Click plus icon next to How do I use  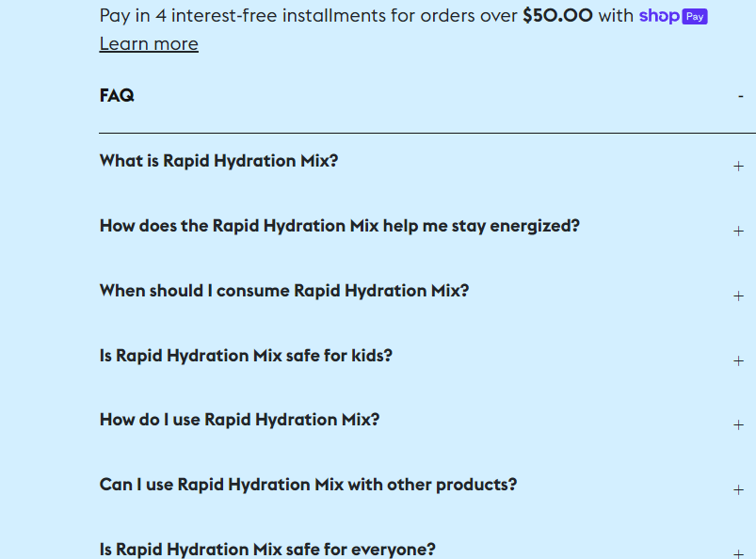coord(738,425)
